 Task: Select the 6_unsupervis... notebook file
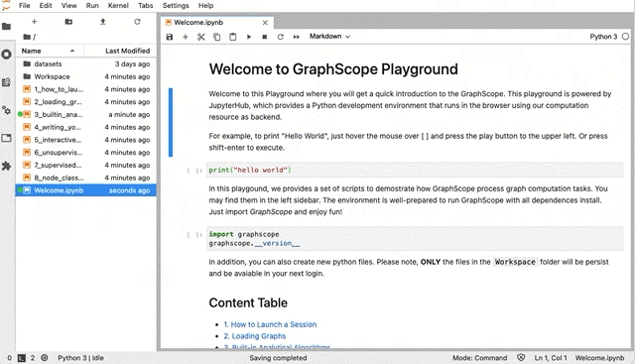[86, 152]
